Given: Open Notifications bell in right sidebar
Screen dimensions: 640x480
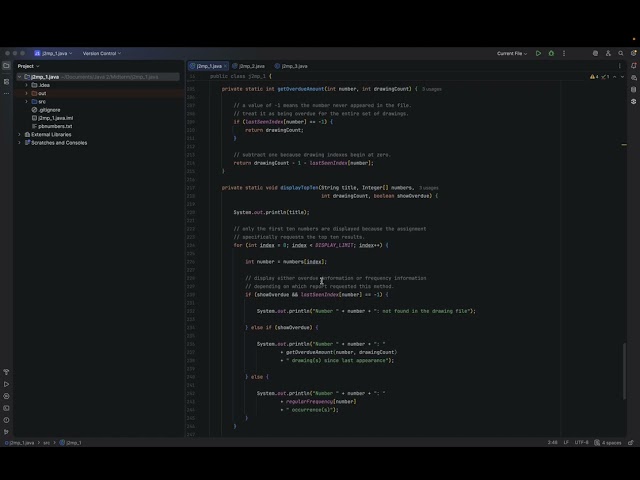Looking at the screenshot, I should pyautogui.click(x=633, y=66).
